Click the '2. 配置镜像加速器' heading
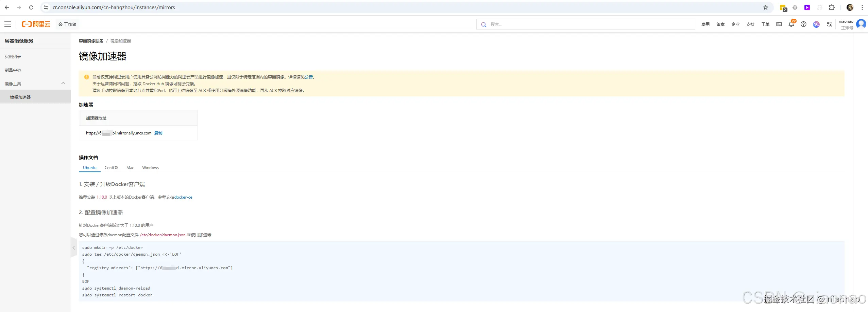 point(101,213)
